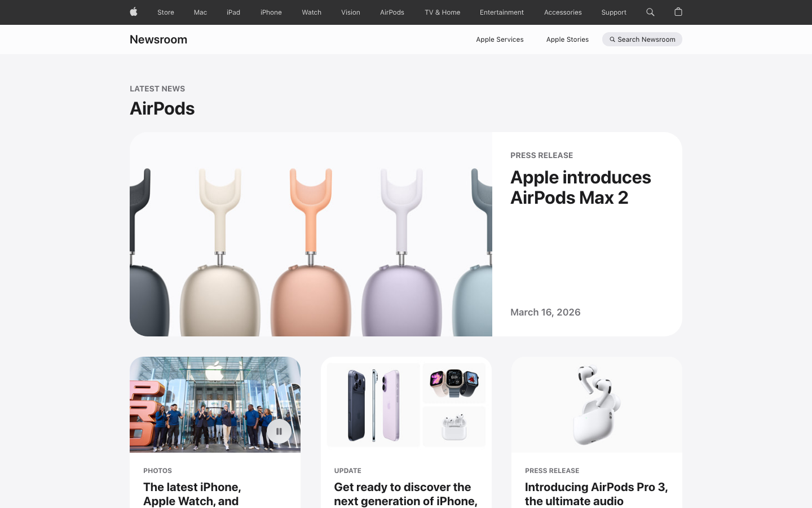Open the AirPods menu item

pyautogui.click(x=392, y=12)
